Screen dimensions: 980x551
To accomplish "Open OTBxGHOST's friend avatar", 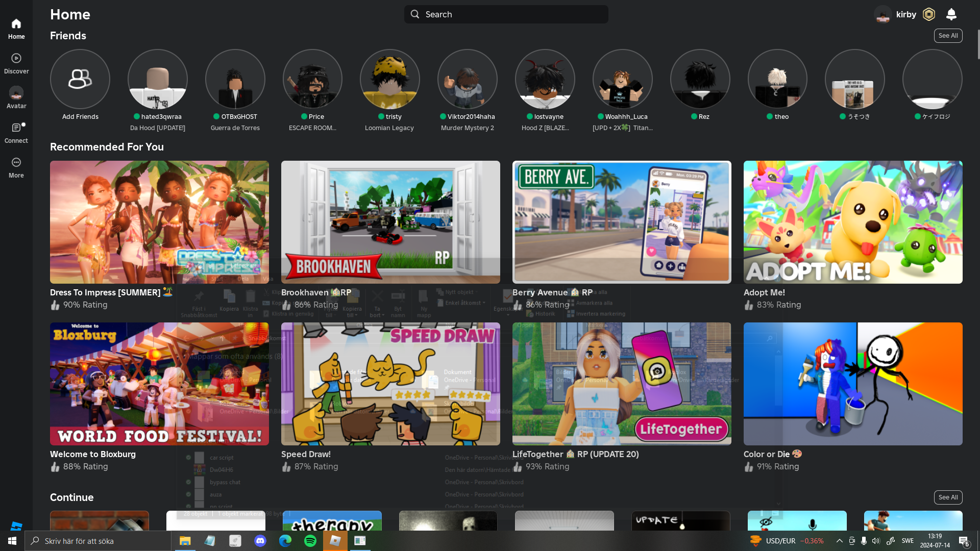I will click(235, 79).
